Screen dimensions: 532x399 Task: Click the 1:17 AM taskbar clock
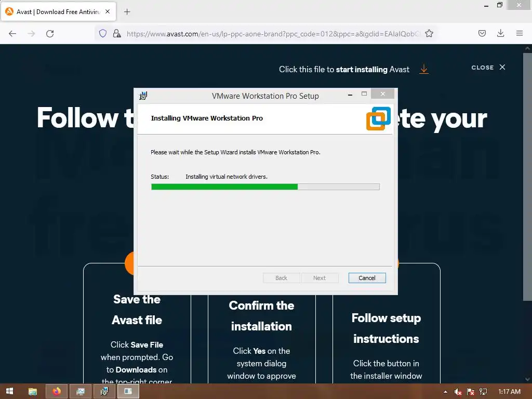coord(509,392)
